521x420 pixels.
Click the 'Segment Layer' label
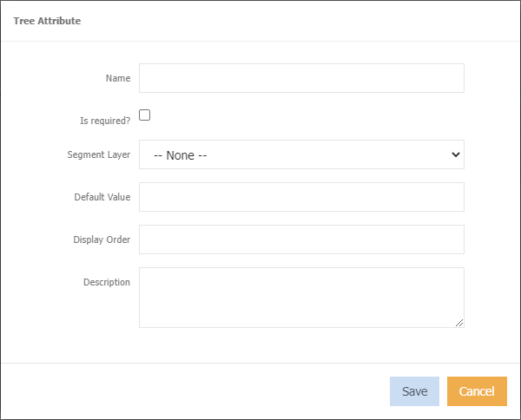[99, 154]
